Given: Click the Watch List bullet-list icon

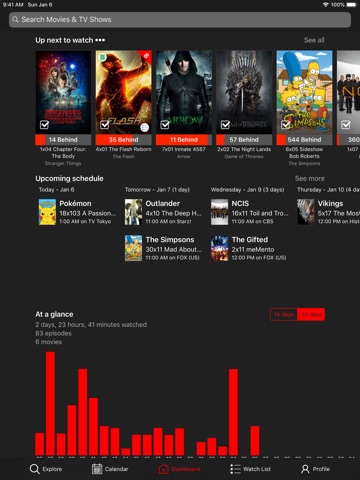Looking at the screenshot, I should click(235, 469).
